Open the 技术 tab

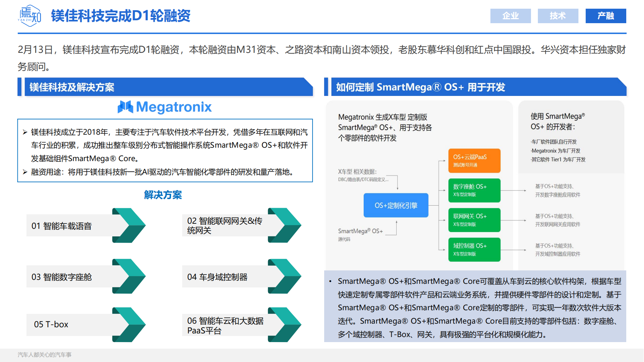click(558, 16)
